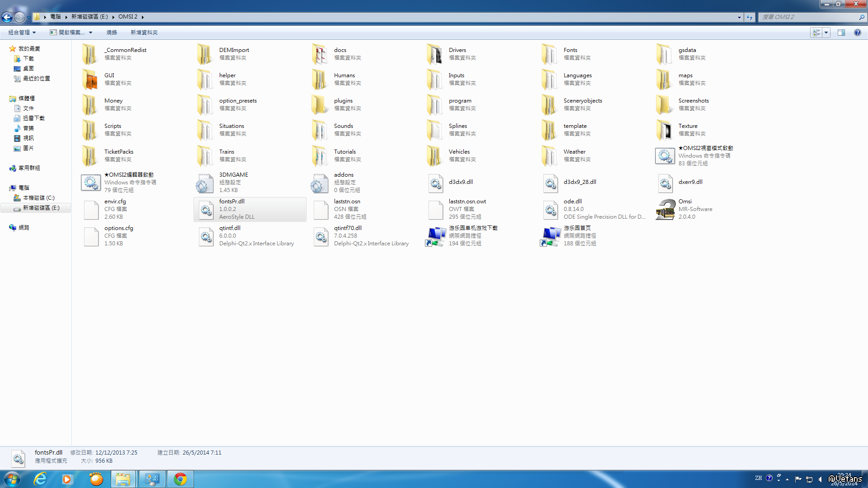Click 新增資料夾 in the toolbar
This screenshot has height=488, width=868.
[144, 33]
